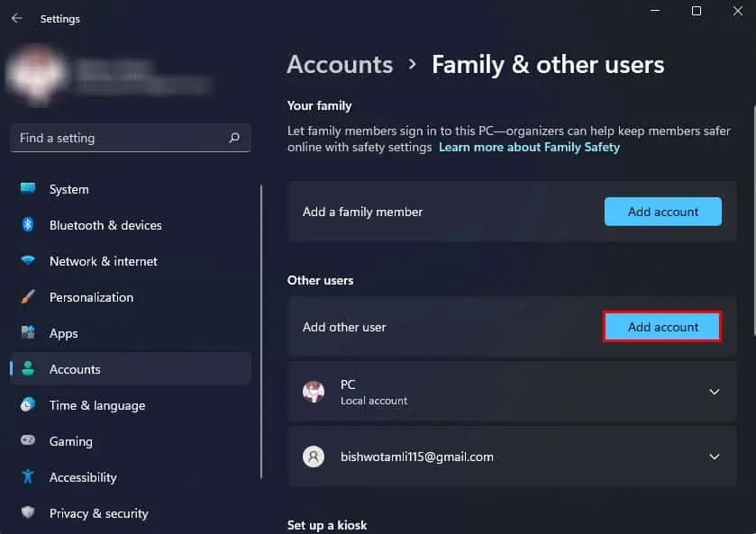Open Gaming settings from the sidebar

pyautogui.click(x=68, y=441)
